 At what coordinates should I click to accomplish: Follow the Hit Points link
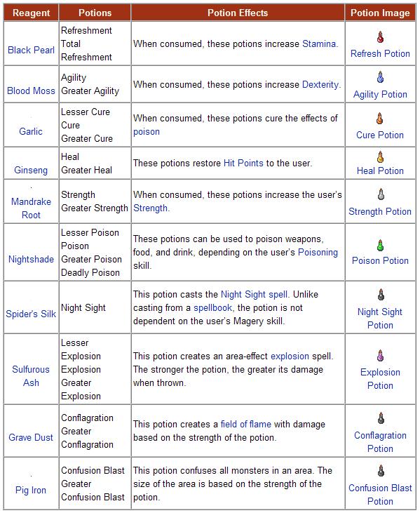pos(243,163)
